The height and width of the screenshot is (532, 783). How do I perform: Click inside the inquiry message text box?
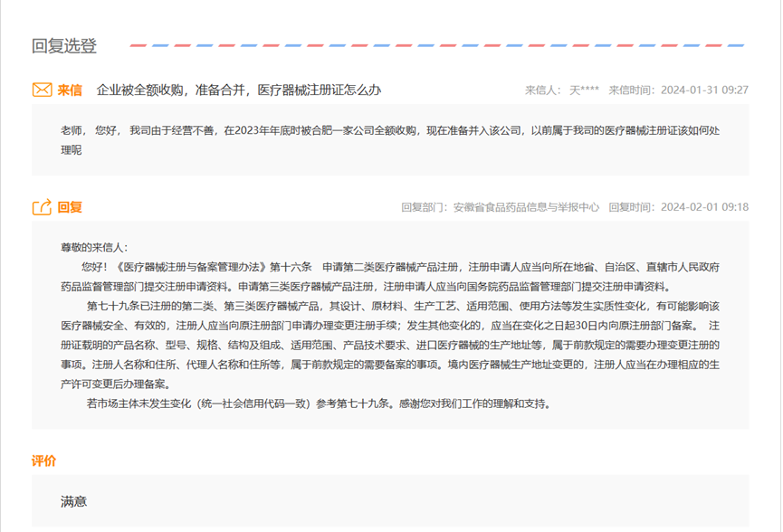pos(391,142)
